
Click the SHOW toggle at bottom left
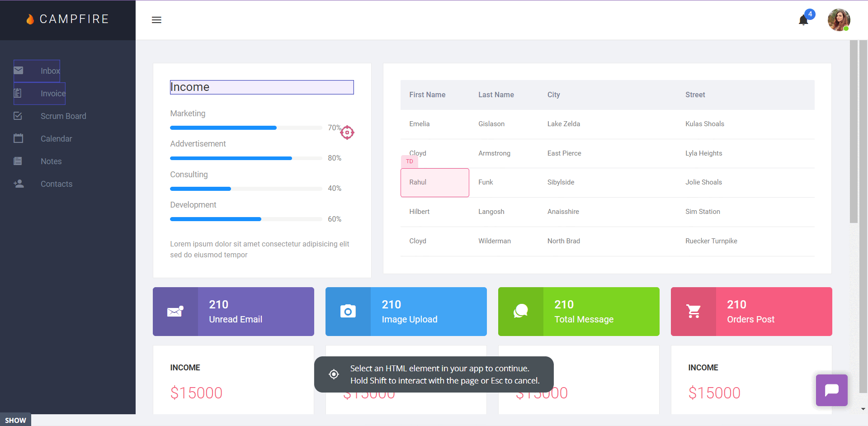(x=15, y=420)
